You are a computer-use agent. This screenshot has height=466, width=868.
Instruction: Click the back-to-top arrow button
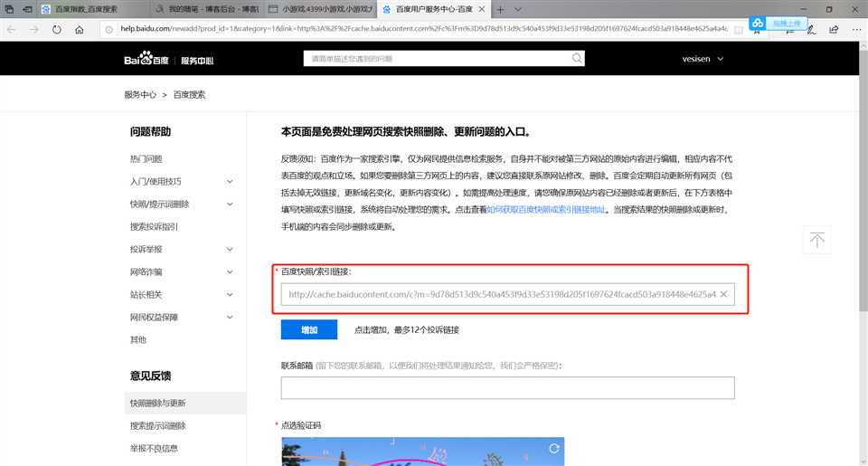pyautogui.click(x=817, y=240)
